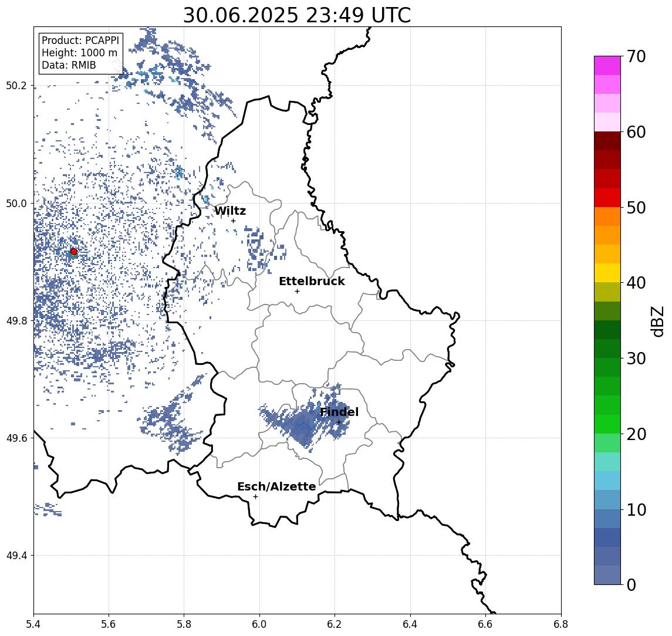Click the 'Product: PCAPPI' text
The height and width of the screenshot is (636, 672).
80,40
